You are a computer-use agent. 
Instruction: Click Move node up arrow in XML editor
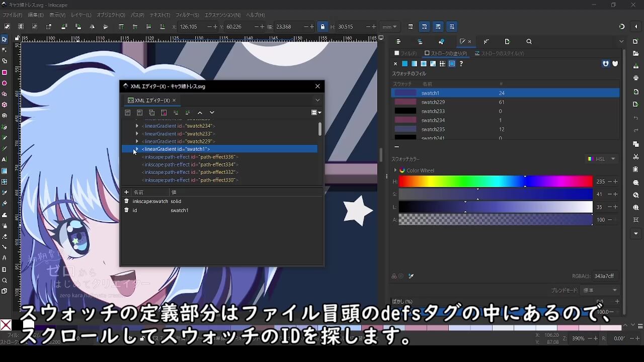click(200, 113)
